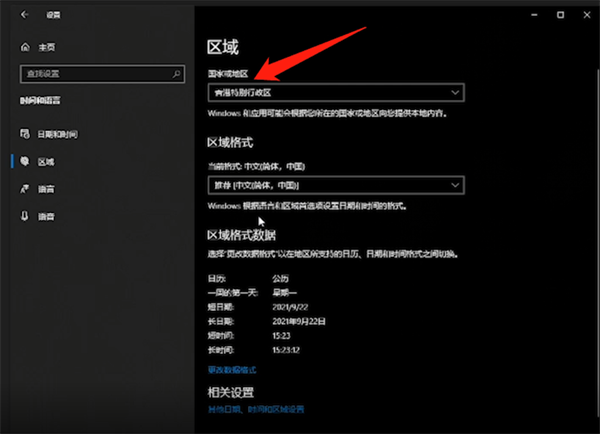
Task: Go to the 主页 label in sidebar
Action: pos(47,47)
